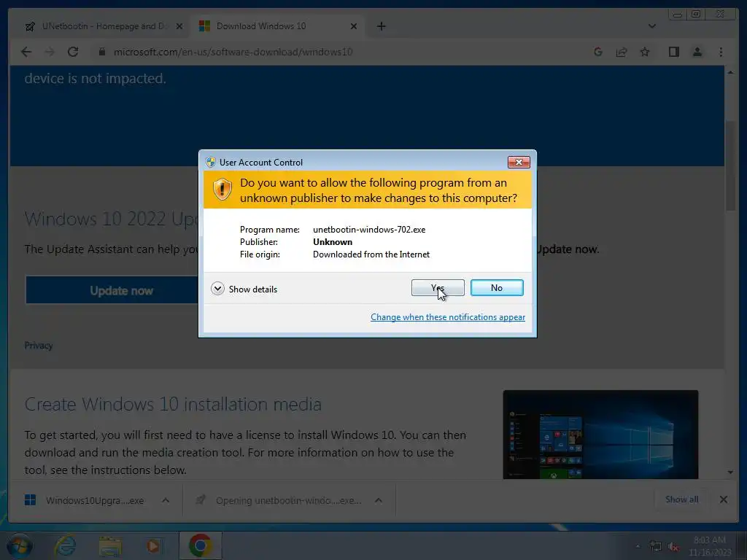Click the microsoft.com address bar URL

pyautogui.click(x=233, y=52)
